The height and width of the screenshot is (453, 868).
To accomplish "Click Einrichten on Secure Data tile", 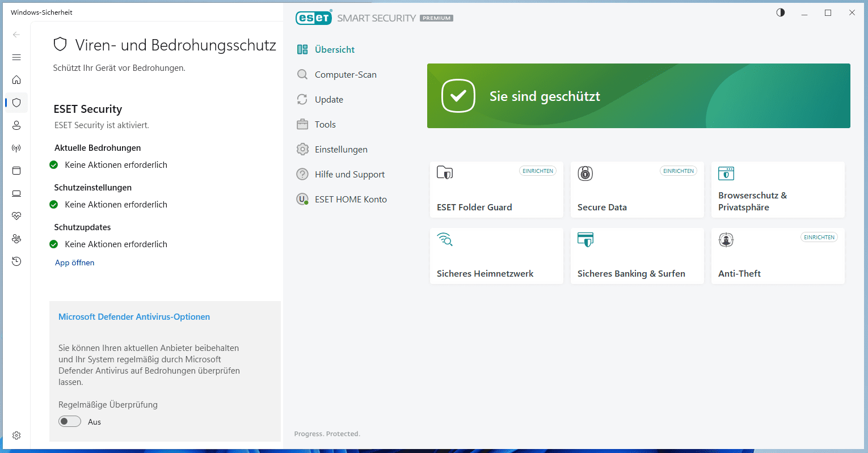I will [679, 171].
